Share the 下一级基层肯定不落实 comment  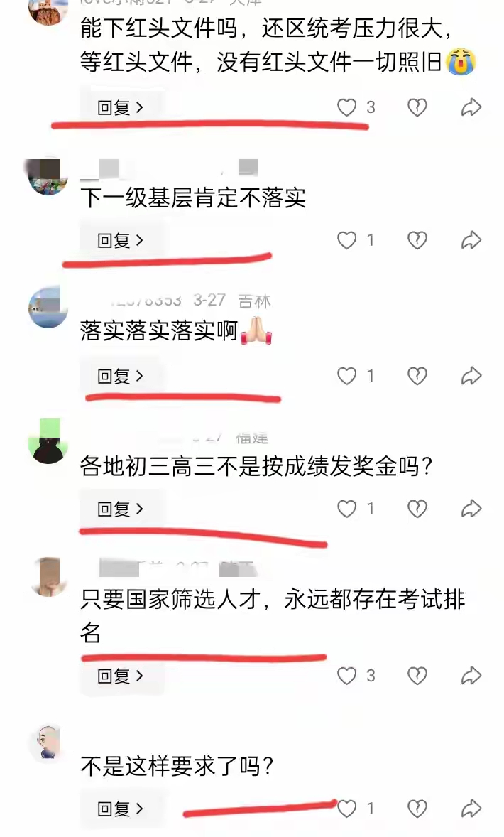click(x=471, y=241)
